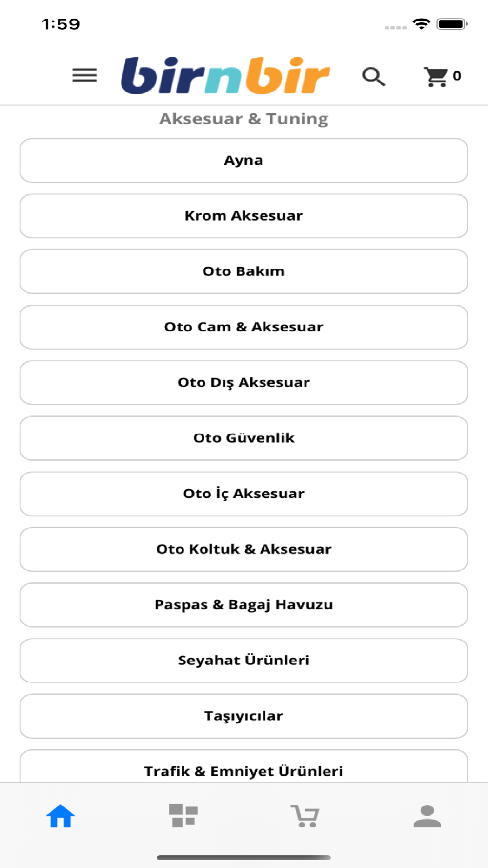Go to the Home tab icon
This screenshot has width=488, height=868.
point(61,816)
